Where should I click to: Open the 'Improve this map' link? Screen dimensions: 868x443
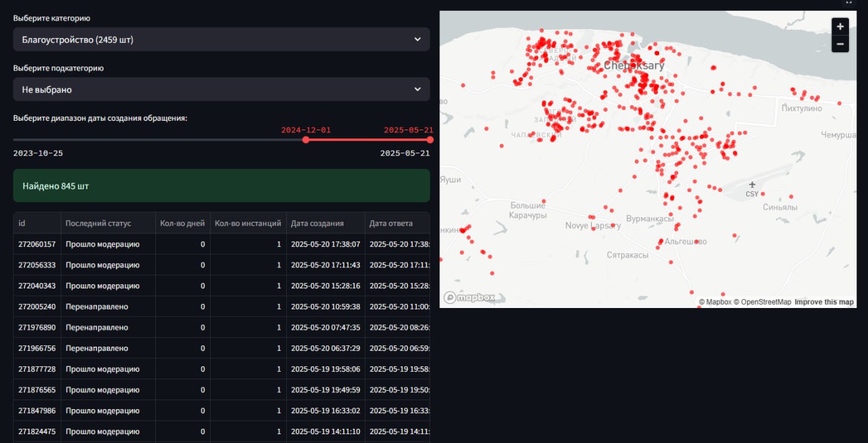click(x=824, y=302)
